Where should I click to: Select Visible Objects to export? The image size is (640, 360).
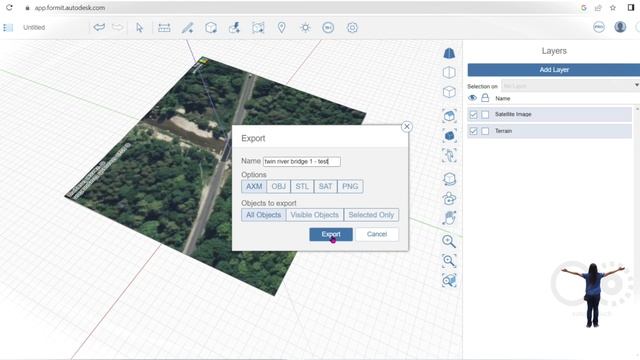click(315, 215)
